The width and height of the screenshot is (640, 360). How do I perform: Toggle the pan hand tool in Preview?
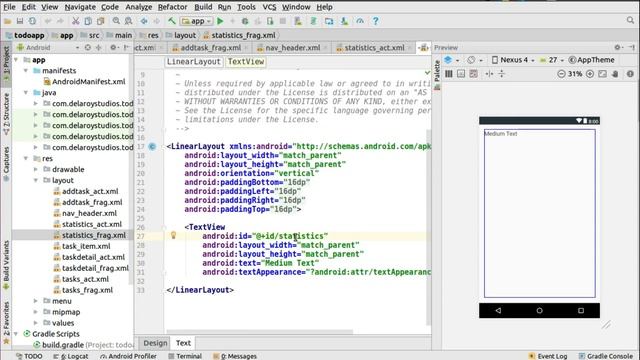click(616, 74)
